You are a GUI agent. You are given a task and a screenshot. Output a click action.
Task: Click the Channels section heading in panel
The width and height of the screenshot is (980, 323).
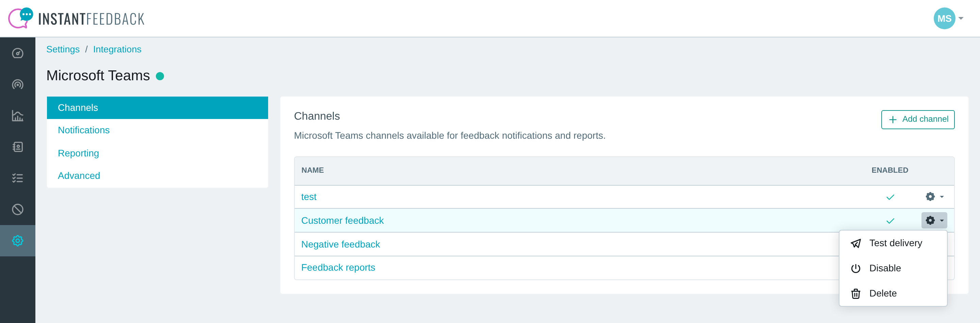(x=317, y=116)
